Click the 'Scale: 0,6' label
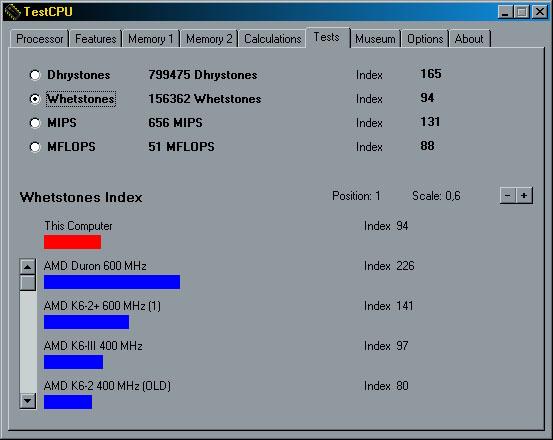 pos(436,196)
